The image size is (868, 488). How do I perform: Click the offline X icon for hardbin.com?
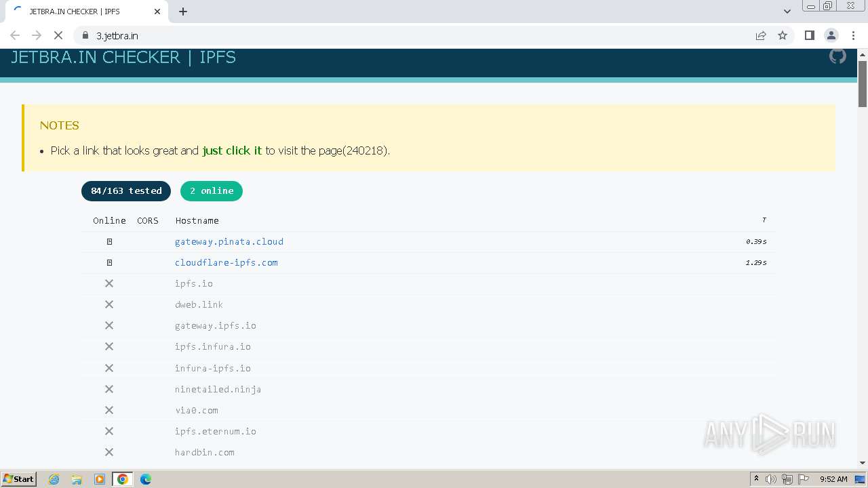[109, 452]
